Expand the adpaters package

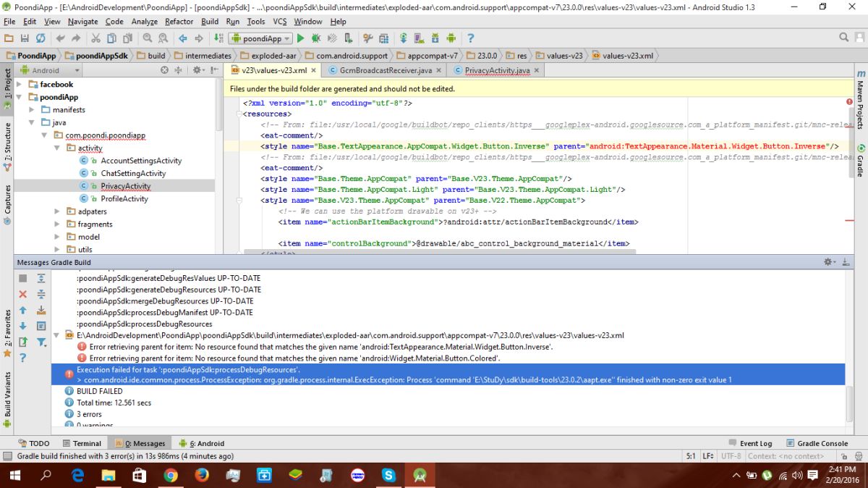tap(57, 211)
